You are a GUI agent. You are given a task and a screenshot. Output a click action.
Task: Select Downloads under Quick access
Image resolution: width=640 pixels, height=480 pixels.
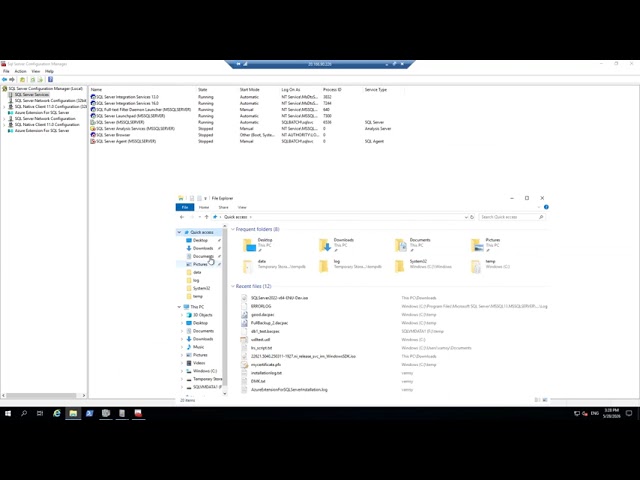[x=203, y=248]
